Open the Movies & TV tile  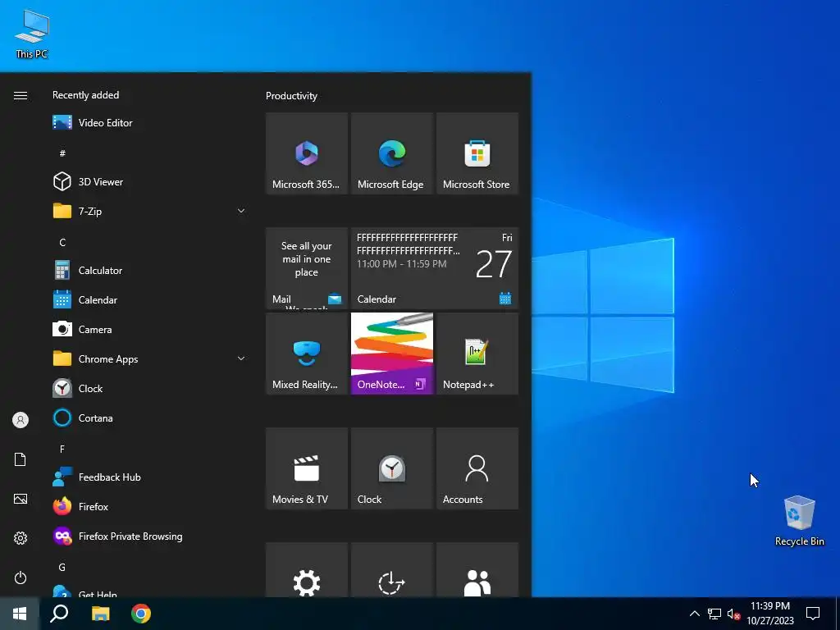point(307,468)
